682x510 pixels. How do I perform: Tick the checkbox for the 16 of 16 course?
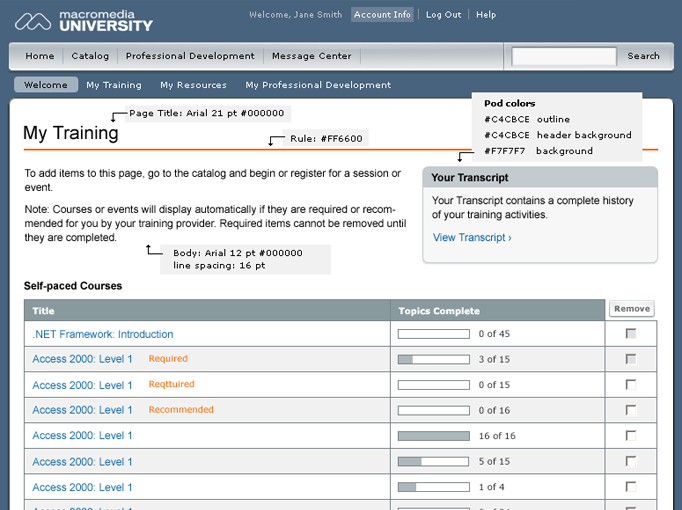(630, 436)
